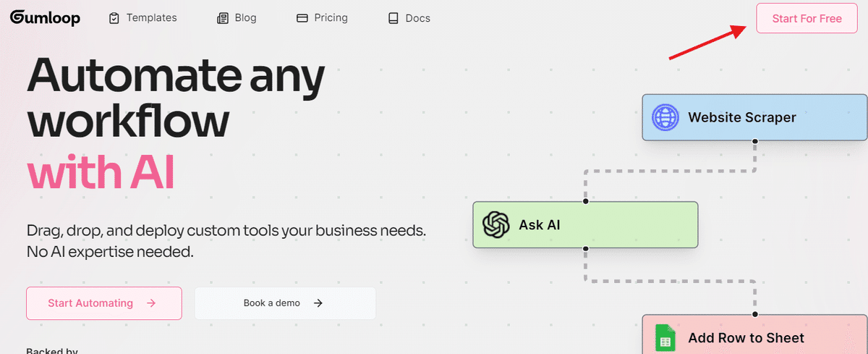Open the Pricing page
The image size is (868, 354).
click(331, 18)
